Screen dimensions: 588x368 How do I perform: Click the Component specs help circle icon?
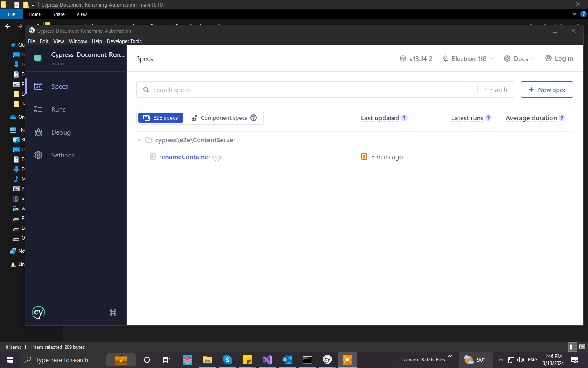tap(254, 118)
